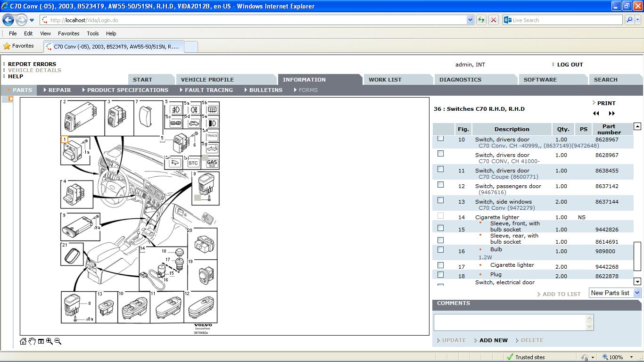Go to next parts page arrow
The width and height of the screenshot is (644, 362).
612,114
